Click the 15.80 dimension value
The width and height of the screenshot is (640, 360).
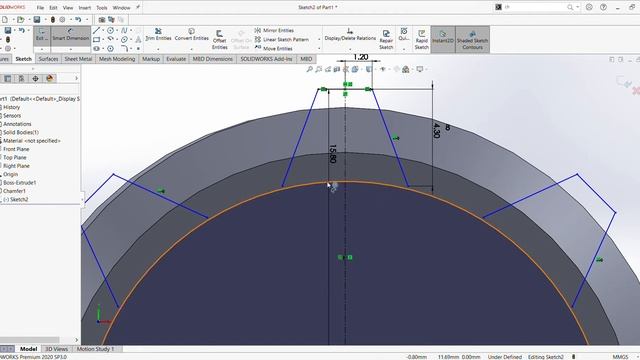tap(333, 154)
